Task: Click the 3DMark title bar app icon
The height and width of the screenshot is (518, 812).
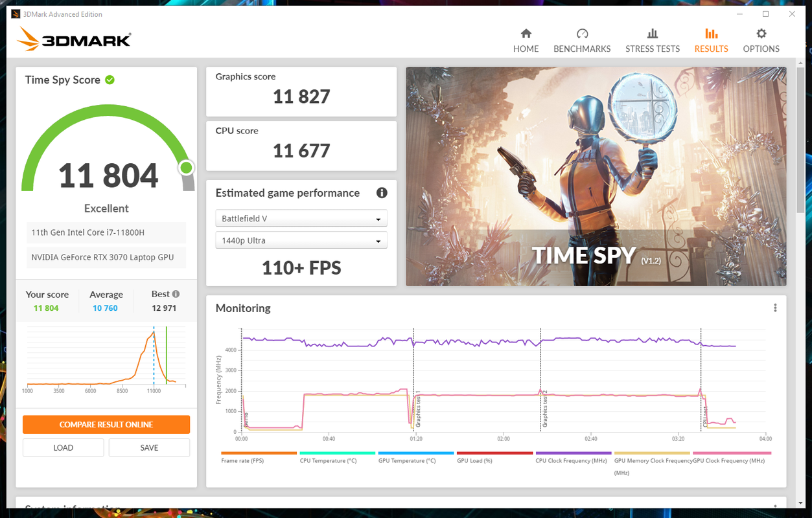Action: 16,14
